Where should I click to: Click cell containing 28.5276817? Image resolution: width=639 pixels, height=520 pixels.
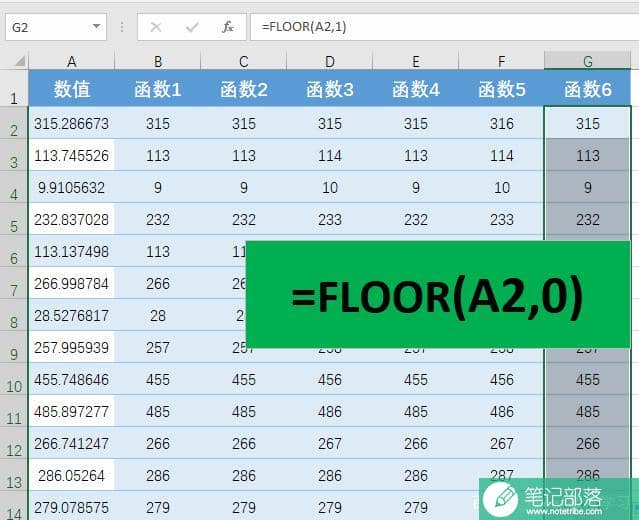pos(72,315)
